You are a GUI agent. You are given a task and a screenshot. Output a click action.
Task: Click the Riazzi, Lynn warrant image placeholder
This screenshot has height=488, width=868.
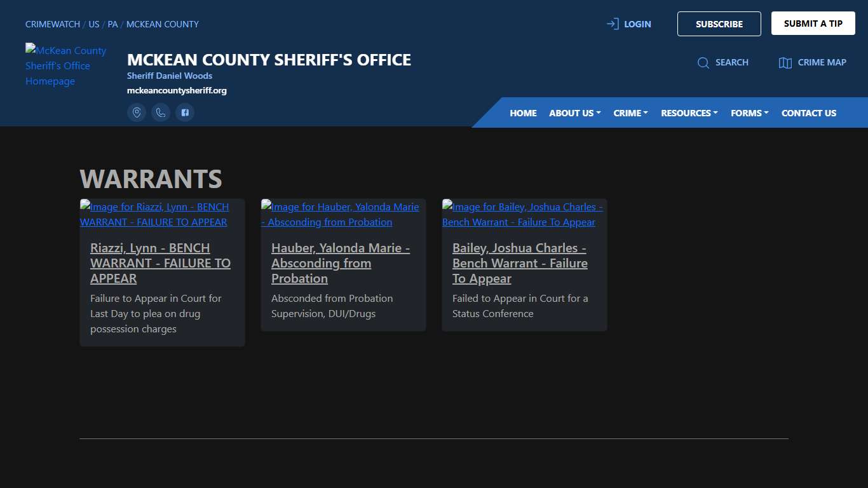coord(154,214)
